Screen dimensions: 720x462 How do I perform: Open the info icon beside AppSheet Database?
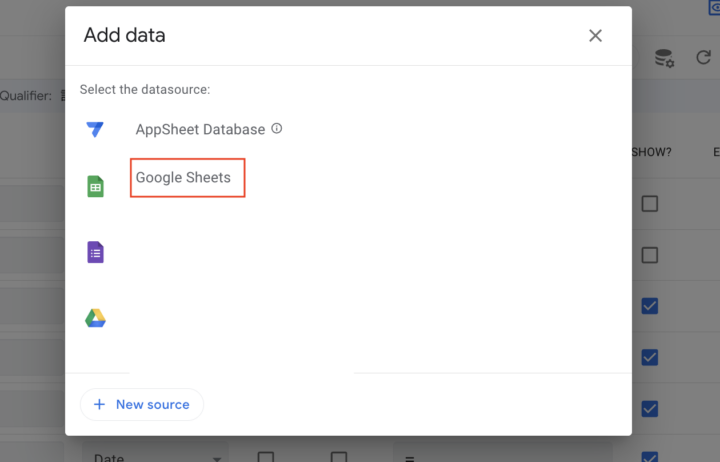[x=277, y=129]
